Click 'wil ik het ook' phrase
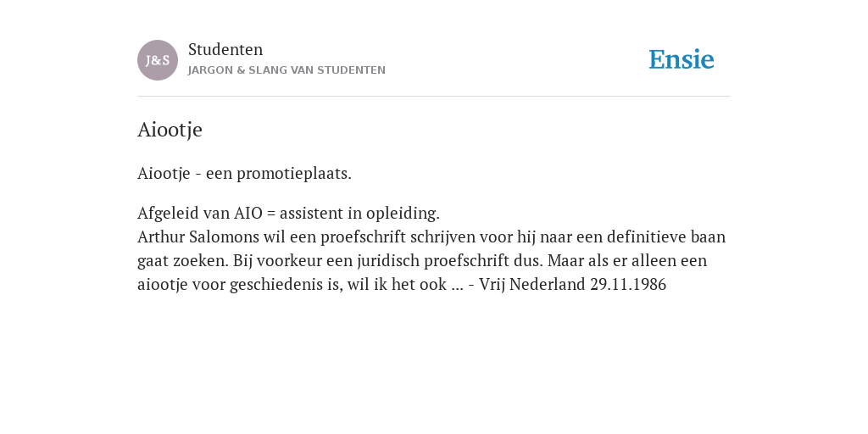Viewport: 868px width, 434px height. [397, 285]
